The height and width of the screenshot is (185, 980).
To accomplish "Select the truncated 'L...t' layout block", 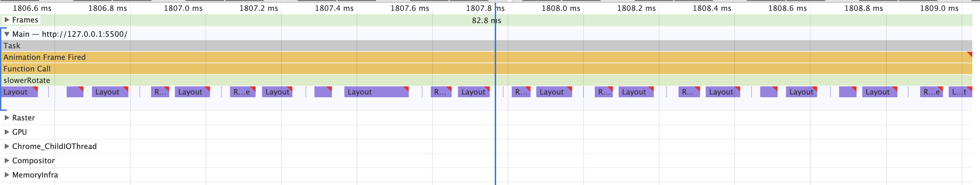I will (x=960, y=92).
